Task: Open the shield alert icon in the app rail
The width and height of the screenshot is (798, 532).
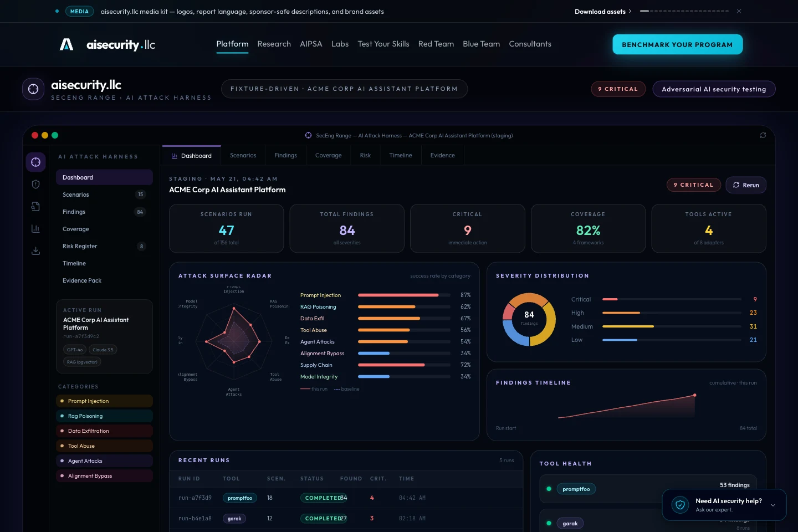Action: 35,184
